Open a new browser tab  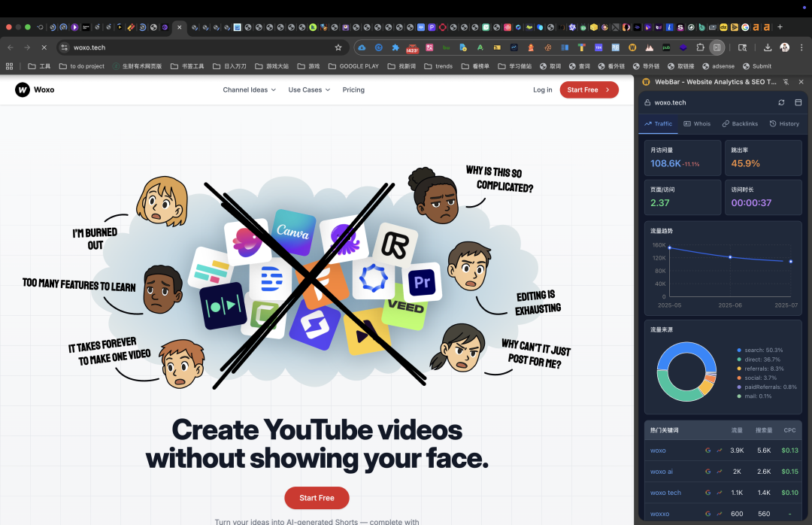780,27
